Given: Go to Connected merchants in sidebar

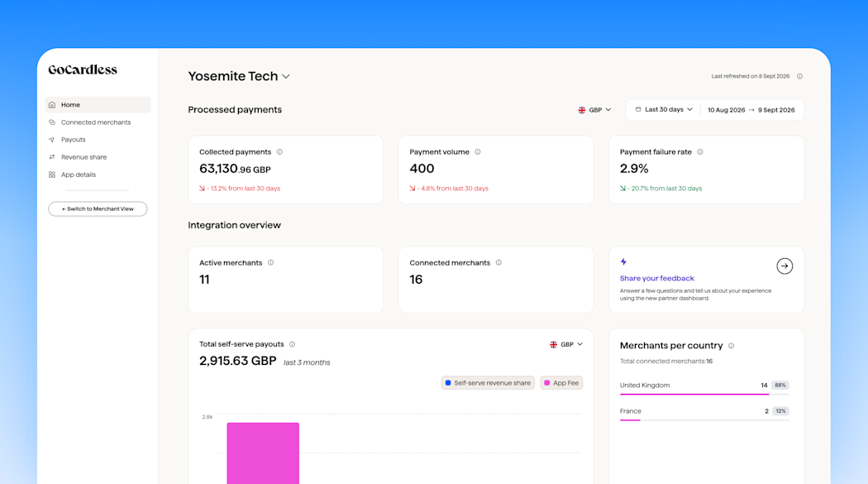Looking at the screenshot, I should (98, 122).
